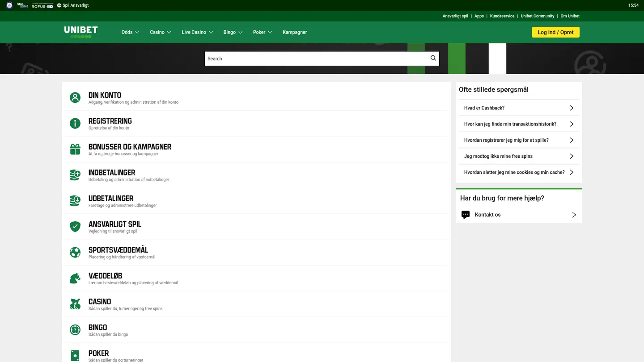This screenshot has height=362, width=644.
Task: Expand the Casino dropdown in navigation
Action: [x=161, y=32]
